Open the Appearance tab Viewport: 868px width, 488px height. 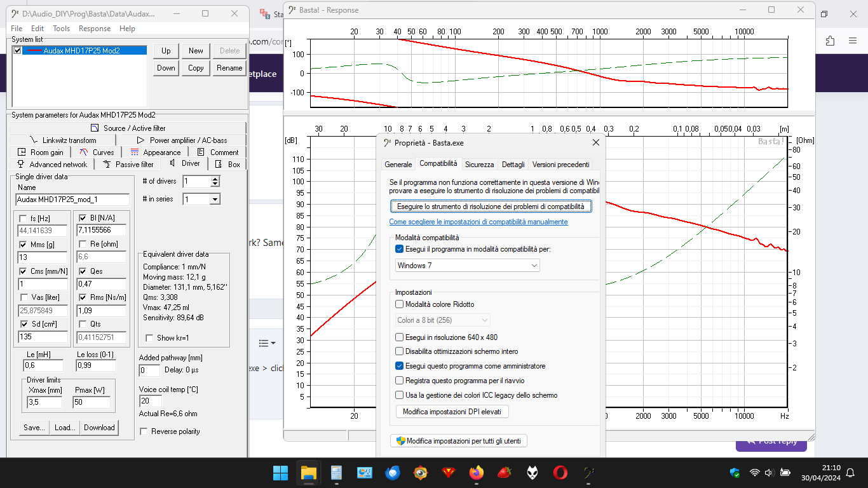(155, 152)
